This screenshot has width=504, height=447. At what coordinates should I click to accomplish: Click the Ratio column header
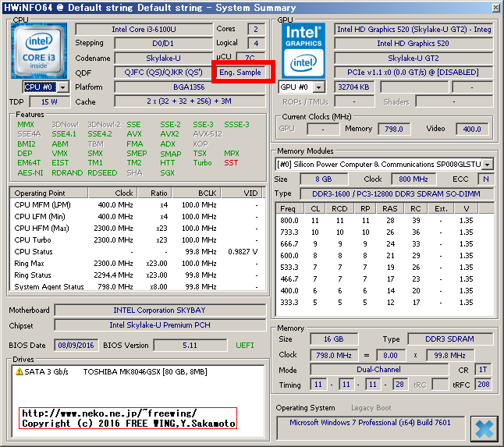154,193
